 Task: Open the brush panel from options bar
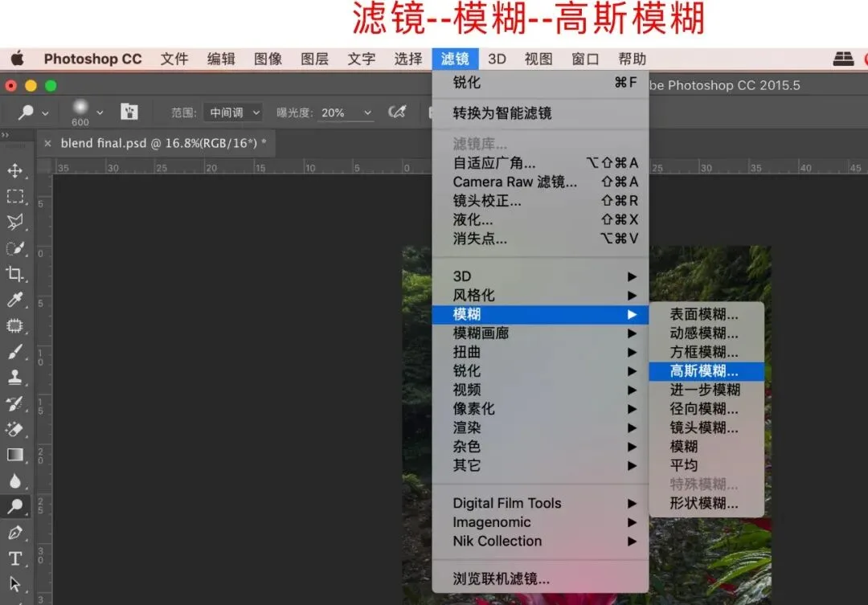point(129,112)
